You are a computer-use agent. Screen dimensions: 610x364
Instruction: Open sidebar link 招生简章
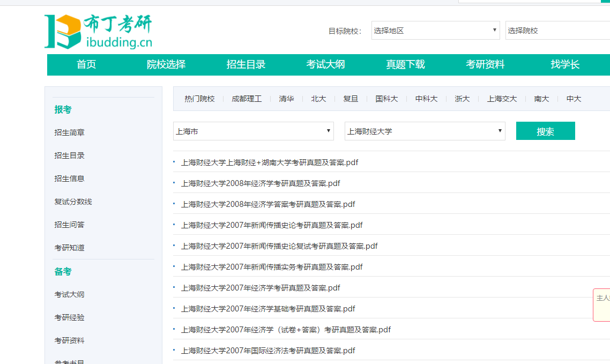69,132
